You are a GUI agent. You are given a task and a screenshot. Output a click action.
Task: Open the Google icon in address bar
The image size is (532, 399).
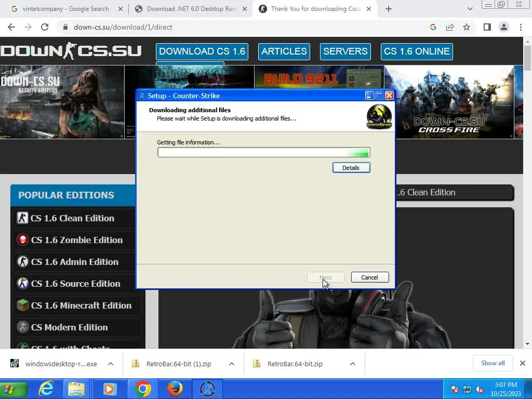[433, 27]
